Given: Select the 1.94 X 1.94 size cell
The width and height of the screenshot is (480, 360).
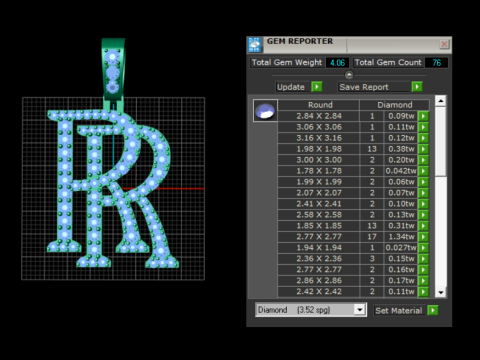Looking at the screenshot, I should (x=319, y=248).
